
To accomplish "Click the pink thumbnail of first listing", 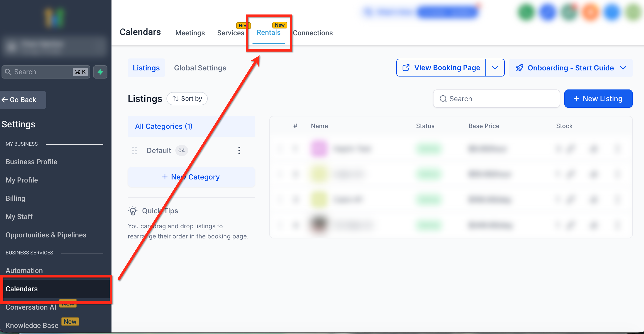I will pos(319,149).
